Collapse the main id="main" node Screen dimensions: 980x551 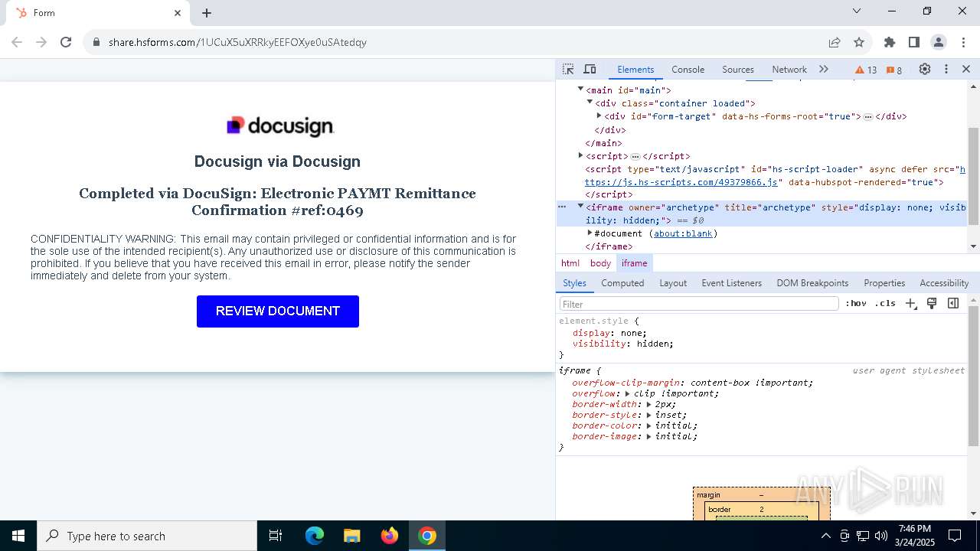[x=580, y=90]
